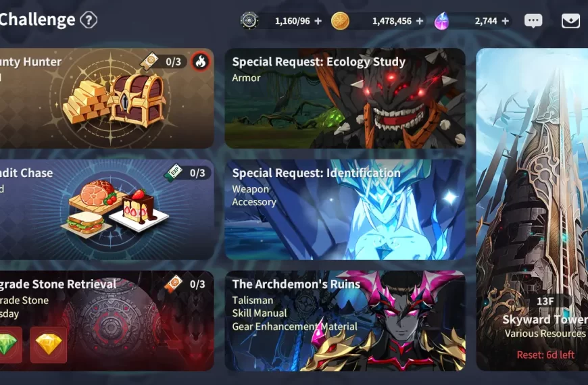Enter the Skyward Tower 13F card

[532, 209]
